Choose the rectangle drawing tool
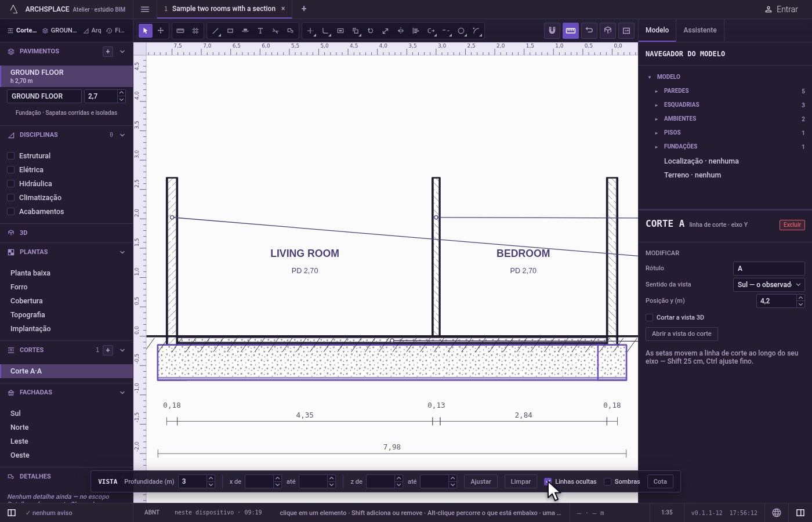 [230, 31]
